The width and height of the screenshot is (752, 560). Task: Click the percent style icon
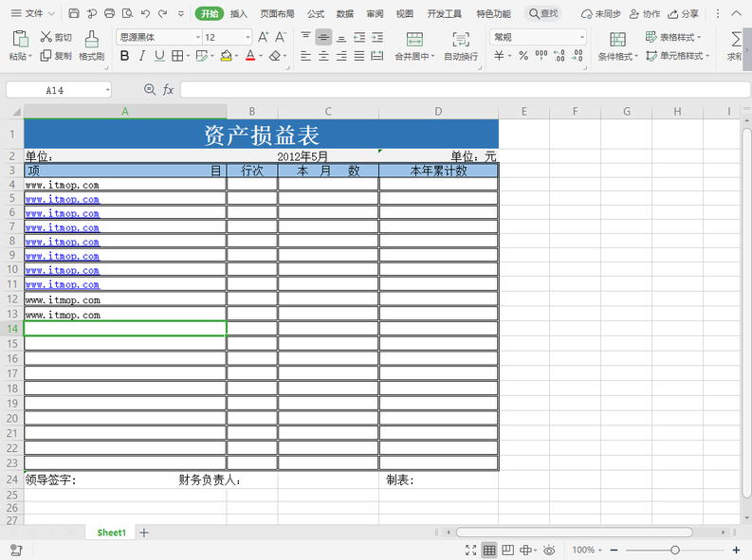523,56
